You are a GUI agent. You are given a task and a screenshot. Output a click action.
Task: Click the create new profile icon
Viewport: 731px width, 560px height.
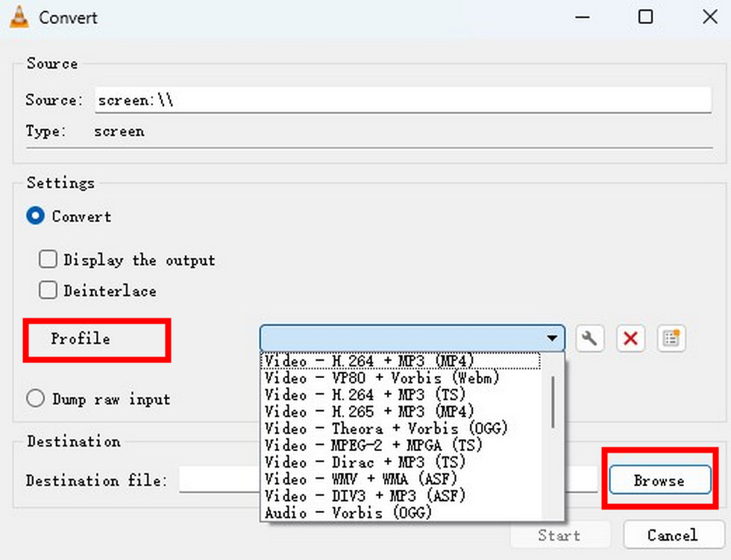(x=671, y=339)
